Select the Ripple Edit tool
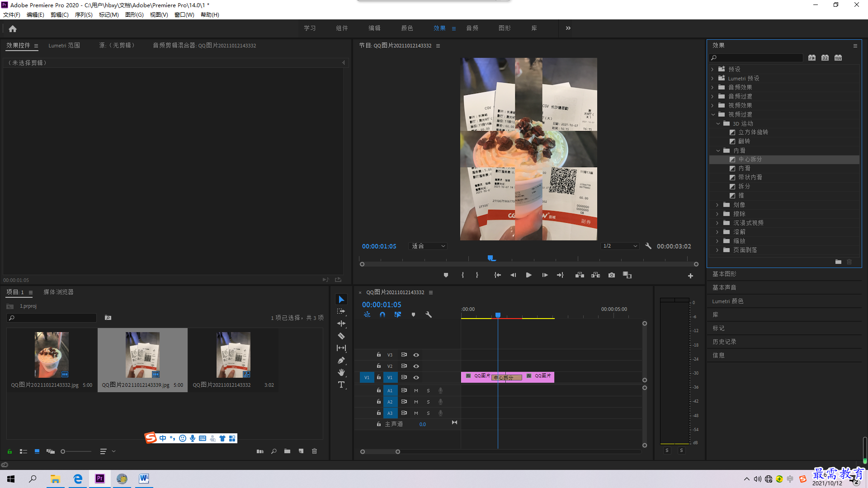The height and width of the screenshot is (488, 868). click(x=341, y=324)
